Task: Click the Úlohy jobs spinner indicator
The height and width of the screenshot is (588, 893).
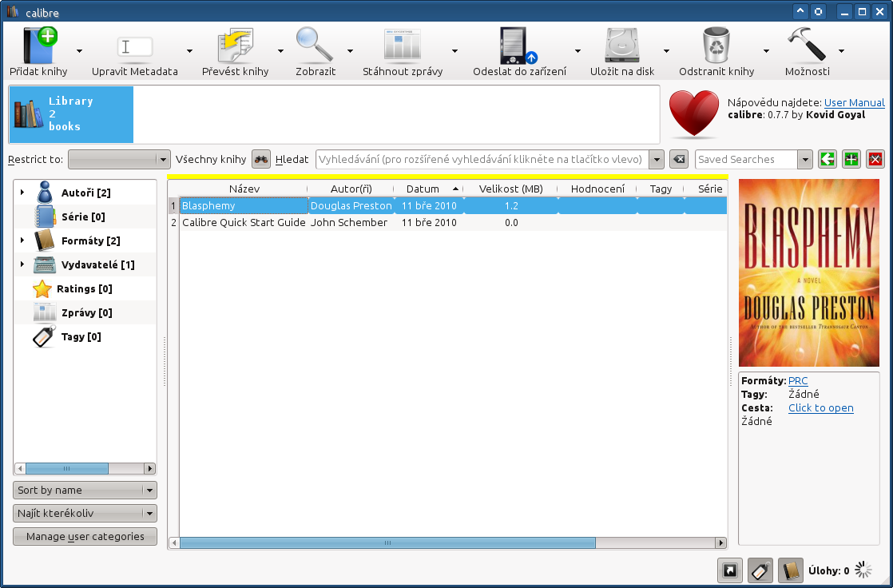Action: [x=863, y=570]
